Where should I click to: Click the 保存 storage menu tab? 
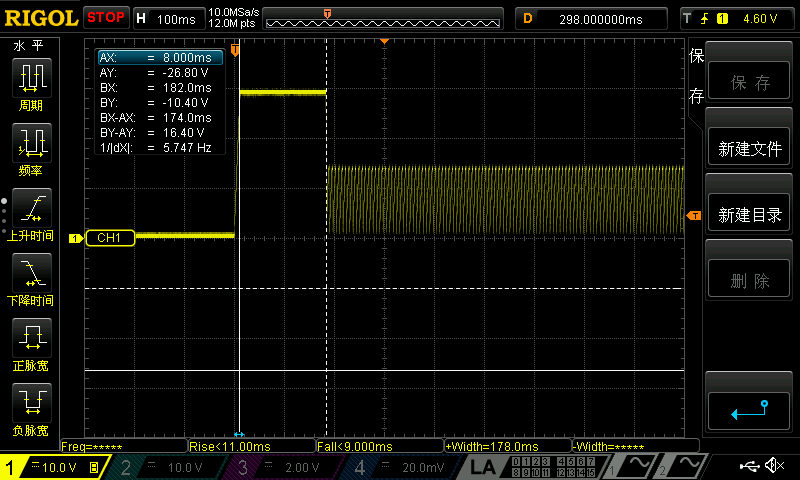tap(696, 75)
